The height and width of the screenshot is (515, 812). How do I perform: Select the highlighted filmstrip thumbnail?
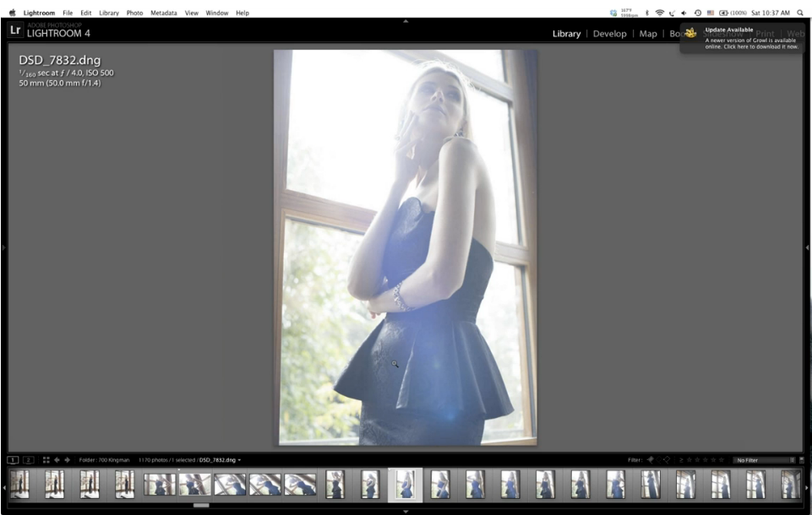406,485
